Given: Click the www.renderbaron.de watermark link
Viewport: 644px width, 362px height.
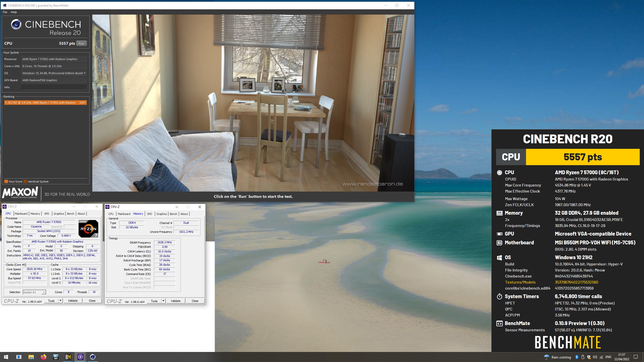Looking at the screenshot, I should coord(372,184).
